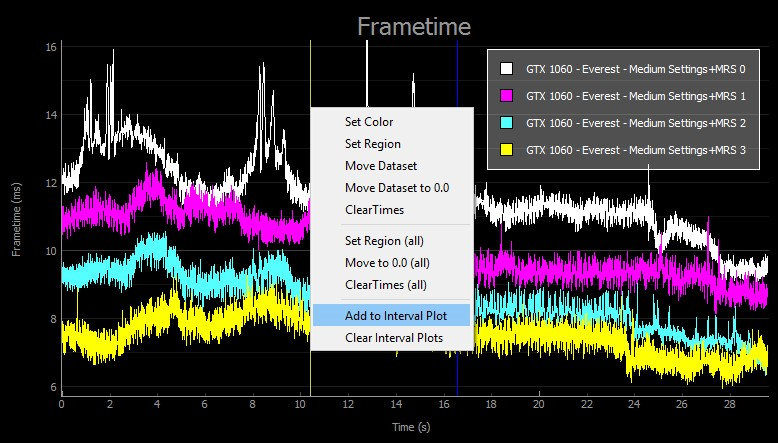778x443 pixels.
Task: Select the MRS 0 legend label text
Action: (635, 69)
